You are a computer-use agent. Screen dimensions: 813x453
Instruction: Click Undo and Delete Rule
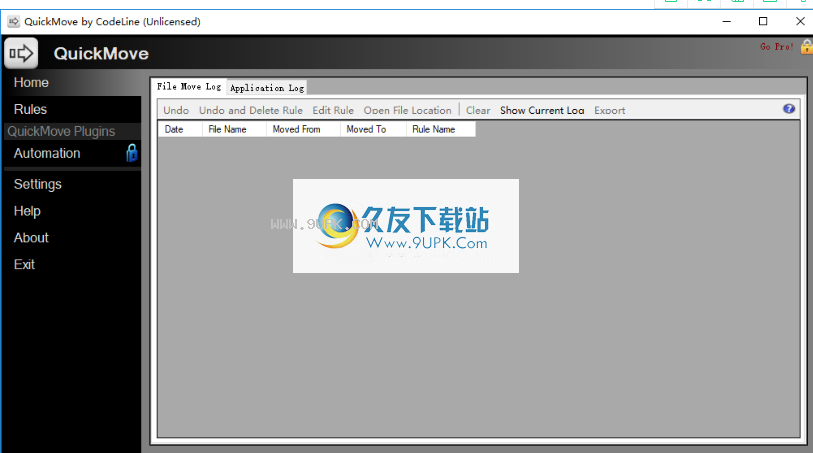[x=250, y=110]
